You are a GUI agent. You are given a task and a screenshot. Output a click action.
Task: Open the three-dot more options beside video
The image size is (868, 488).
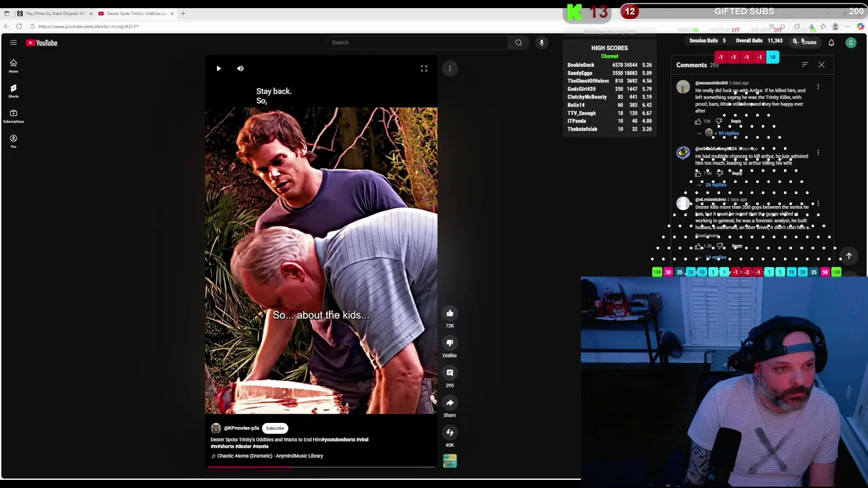(450, 68)
